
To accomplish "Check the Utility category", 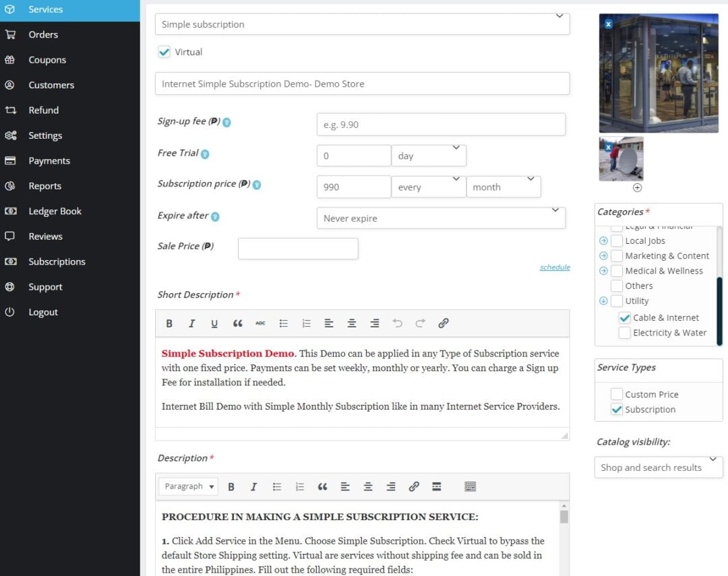I will (x=617, y=300).
